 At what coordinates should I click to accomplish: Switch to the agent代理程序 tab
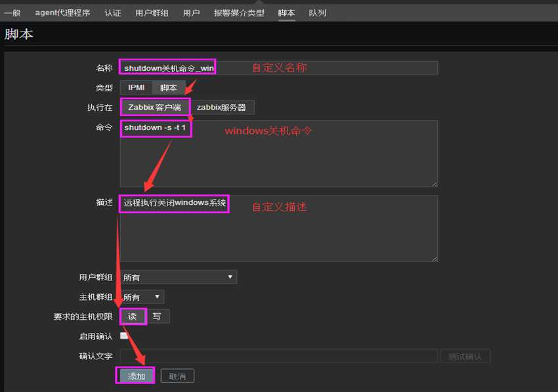62,13
